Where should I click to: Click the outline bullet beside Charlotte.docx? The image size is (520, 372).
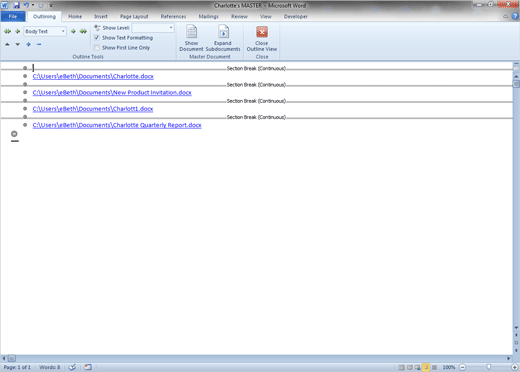(25, 76)
